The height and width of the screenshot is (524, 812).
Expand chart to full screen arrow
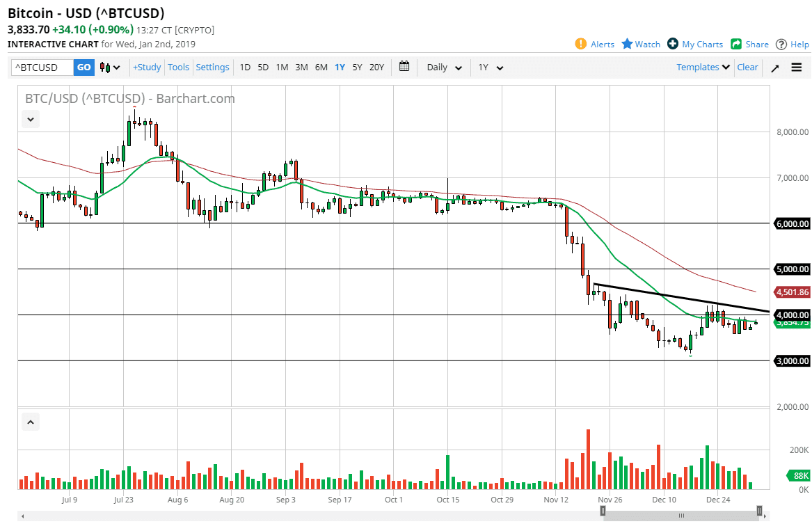(775, 68)
